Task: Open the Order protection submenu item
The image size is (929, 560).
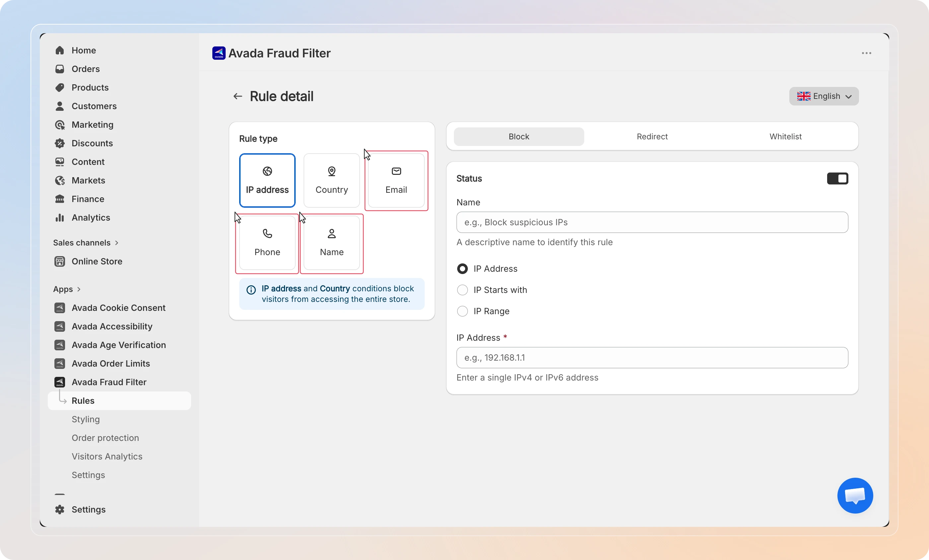Action: click(105, 438)
